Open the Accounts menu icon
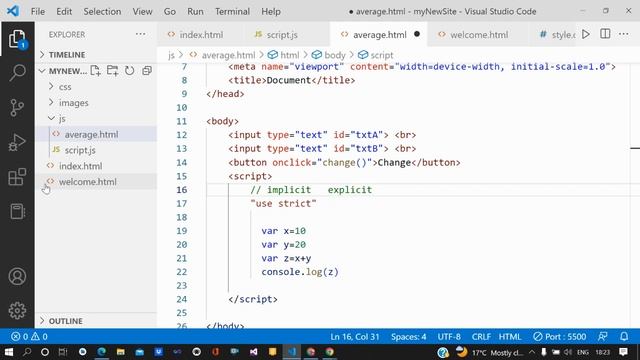The image size is (640, 360). pos(17,277)
